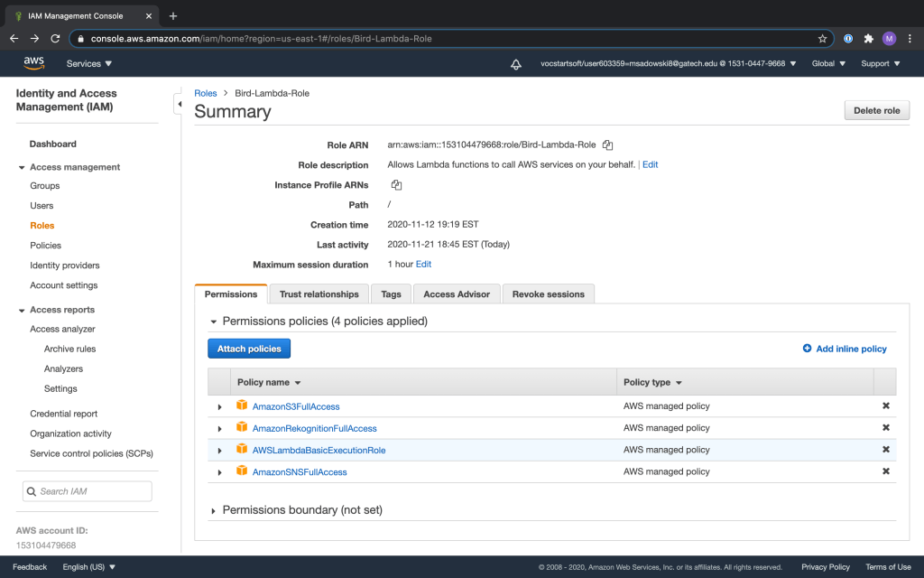
Task: Expand the Permissions boundary section
Action: 214,511
